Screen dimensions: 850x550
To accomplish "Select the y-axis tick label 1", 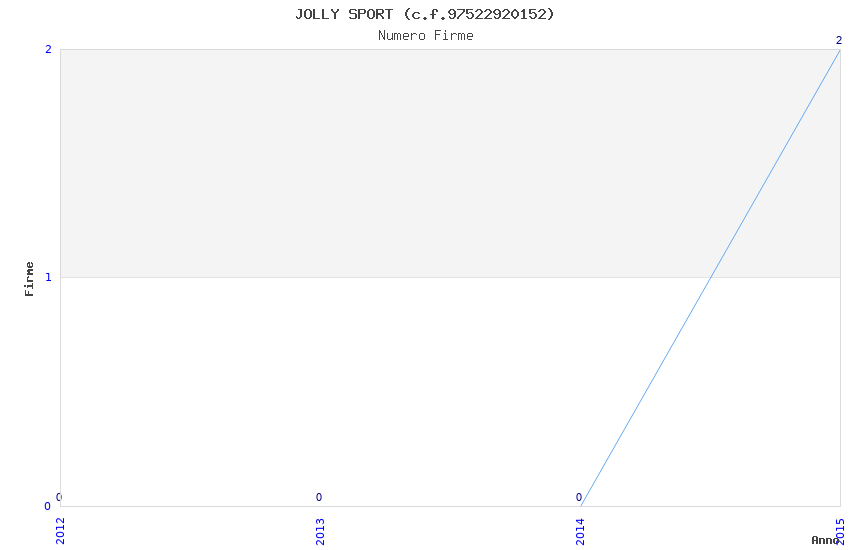I will pyautogui.click(x=48, y=277).
